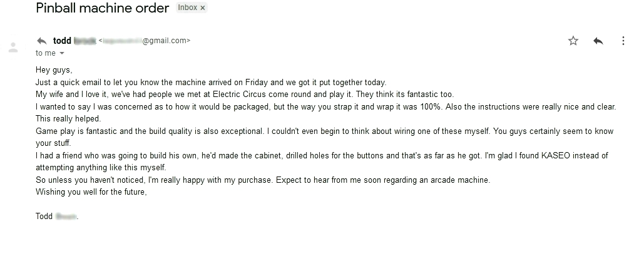Click the sender name "todd"
The image size is (644, 261).
62,41
